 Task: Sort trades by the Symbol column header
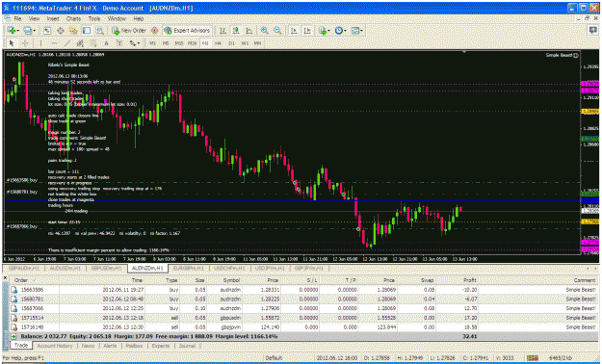click(x=231, y=280)
